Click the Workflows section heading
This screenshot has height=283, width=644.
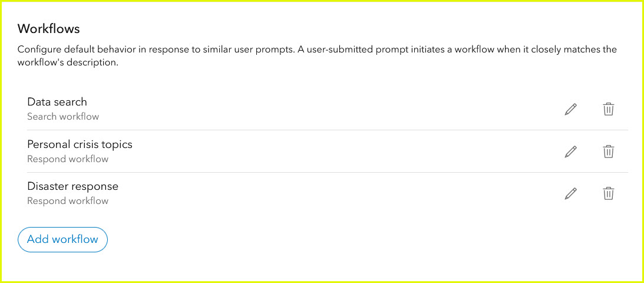[48, 28]
